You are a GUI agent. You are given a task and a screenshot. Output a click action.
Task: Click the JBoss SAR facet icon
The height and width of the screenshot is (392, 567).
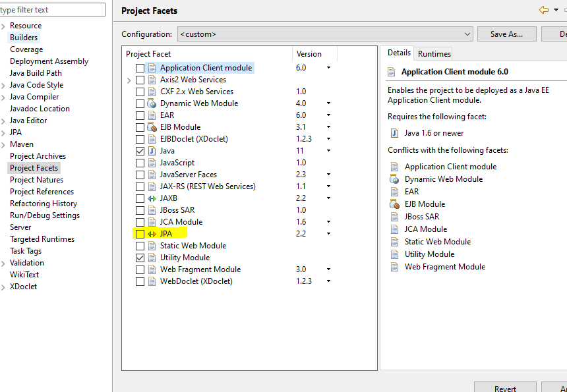tap(153, 210)
